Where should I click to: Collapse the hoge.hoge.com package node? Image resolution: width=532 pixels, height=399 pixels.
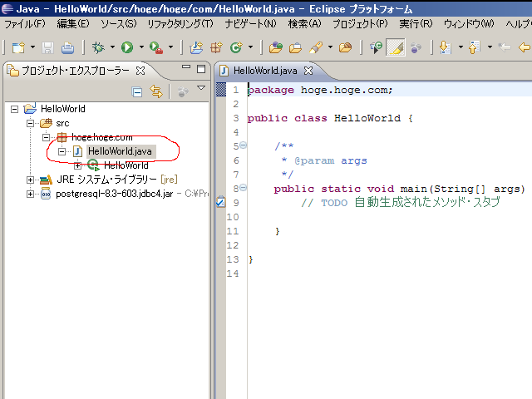(47, 137)
